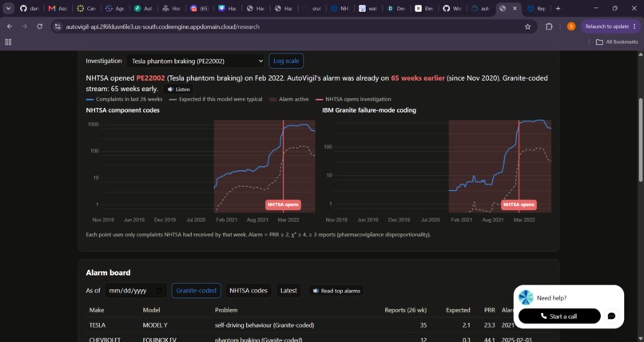
Task: Toggle the Expected if this model were typical legend
Action: click(x=215, y=99)
